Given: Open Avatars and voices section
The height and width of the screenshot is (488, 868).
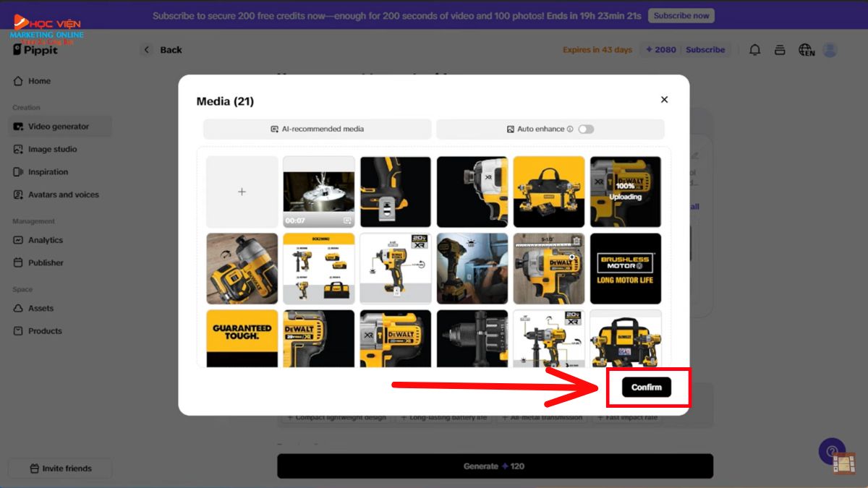Looking at the screenshot, I should pos(59,194).
